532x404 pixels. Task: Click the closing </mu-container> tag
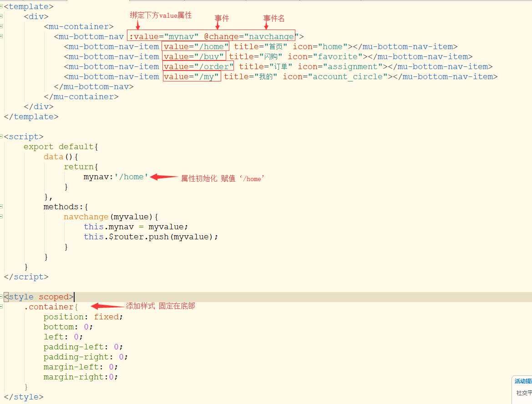click(x=81, y=96)
